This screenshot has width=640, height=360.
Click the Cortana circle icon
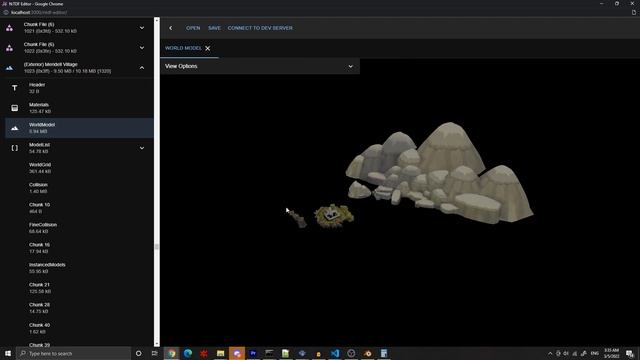point(138,353)
